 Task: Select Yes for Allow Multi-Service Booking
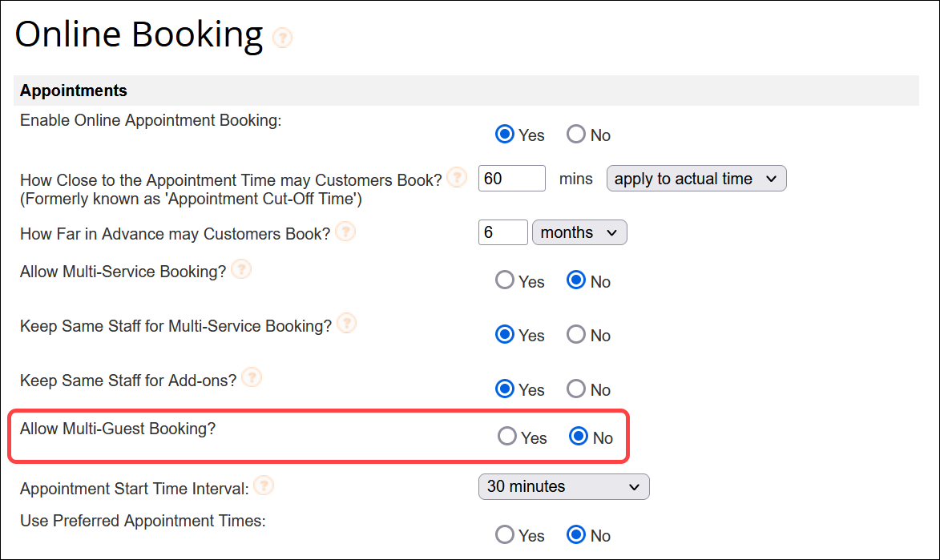(x=505, y=280)
